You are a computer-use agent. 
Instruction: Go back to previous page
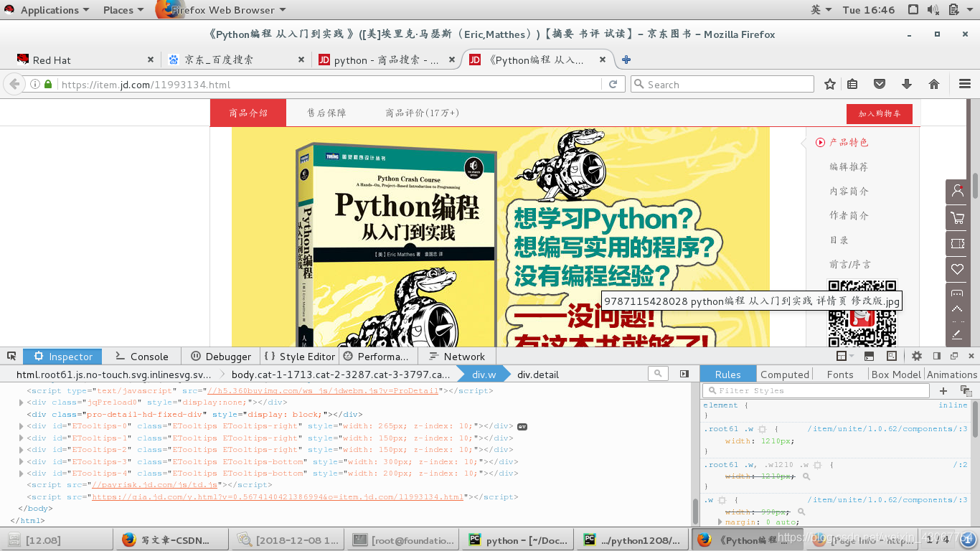[x=14, y=84]
